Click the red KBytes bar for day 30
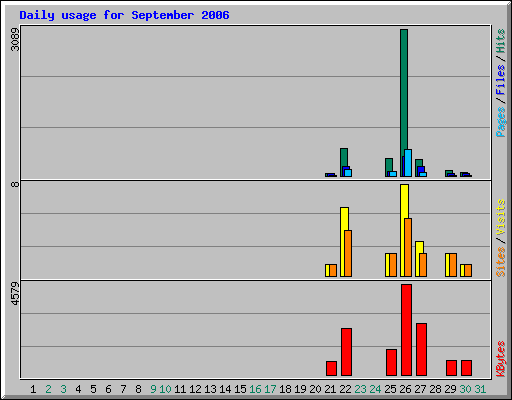The width and height of the screenshot is (512, 400). click(x=467, y=368)
